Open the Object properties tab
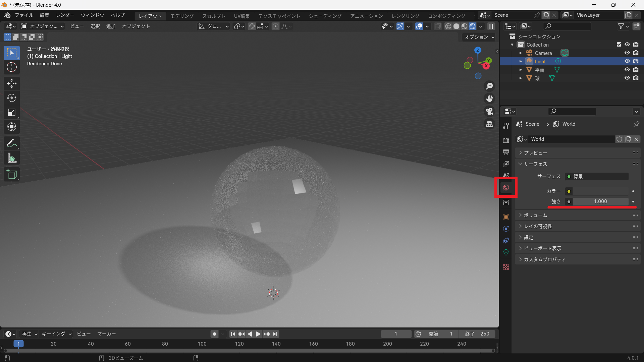Viewport: 644px width, 362px height. pyautogui.click(x=506, y=217)
